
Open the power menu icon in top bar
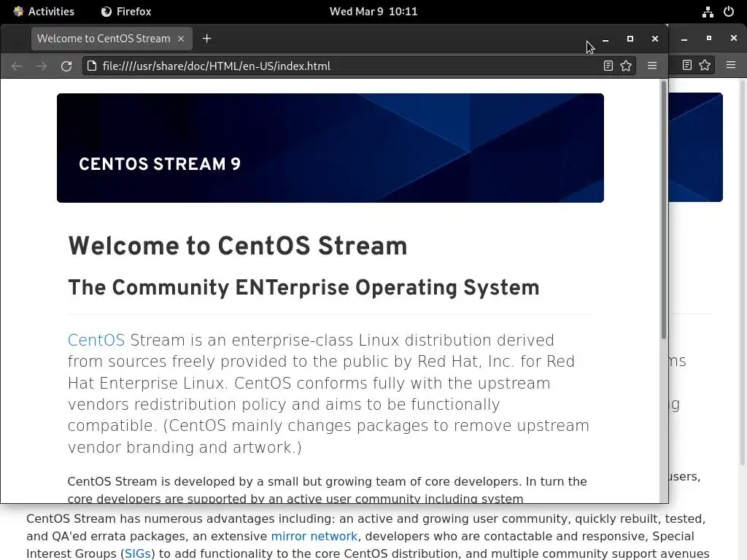729,12
